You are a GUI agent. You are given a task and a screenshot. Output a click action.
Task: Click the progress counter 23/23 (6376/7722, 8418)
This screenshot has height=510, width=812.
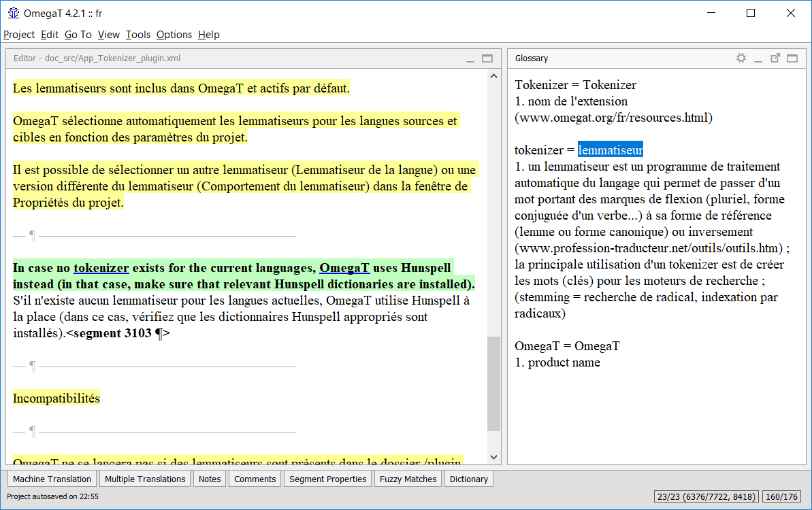pyautogui.click(x=707, y=496)
